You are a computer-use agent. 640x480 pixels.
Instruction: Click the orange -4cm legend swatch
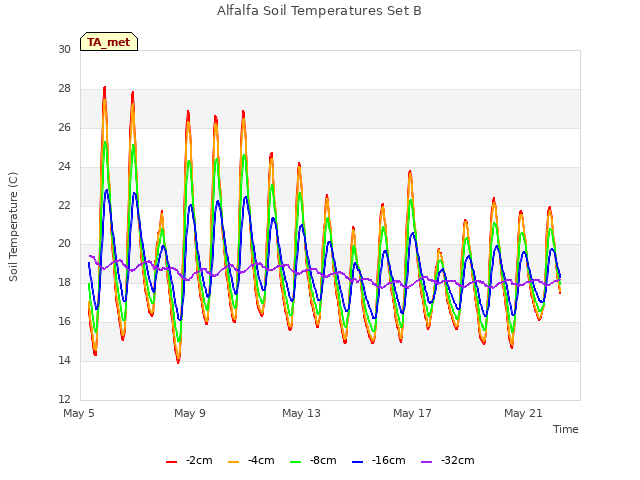point(233,462)
